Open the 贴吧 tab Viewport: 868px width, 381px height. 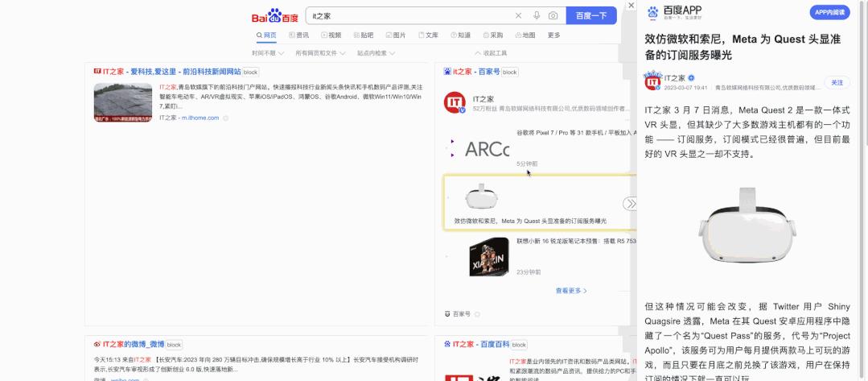point(363,35)
